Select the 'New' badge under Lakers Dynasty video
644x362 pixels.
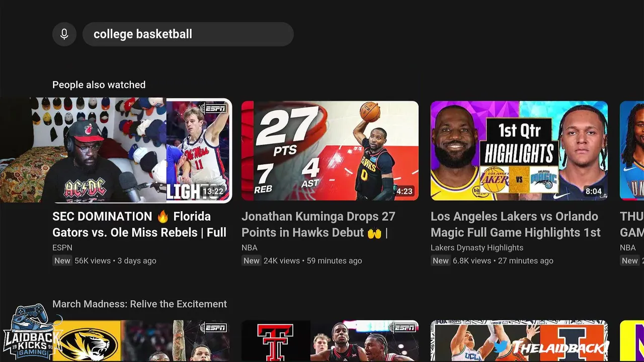(x=441, y=260)
